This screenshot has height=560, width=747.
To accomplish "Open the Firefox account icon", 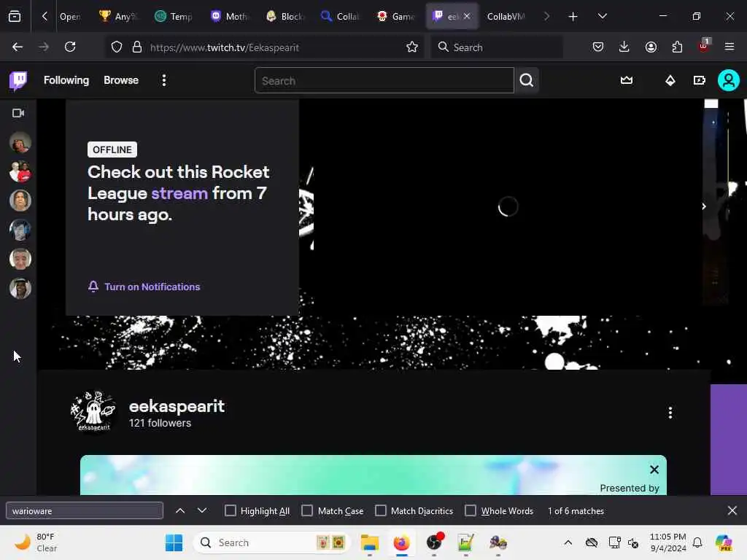I will coord(651,47).
